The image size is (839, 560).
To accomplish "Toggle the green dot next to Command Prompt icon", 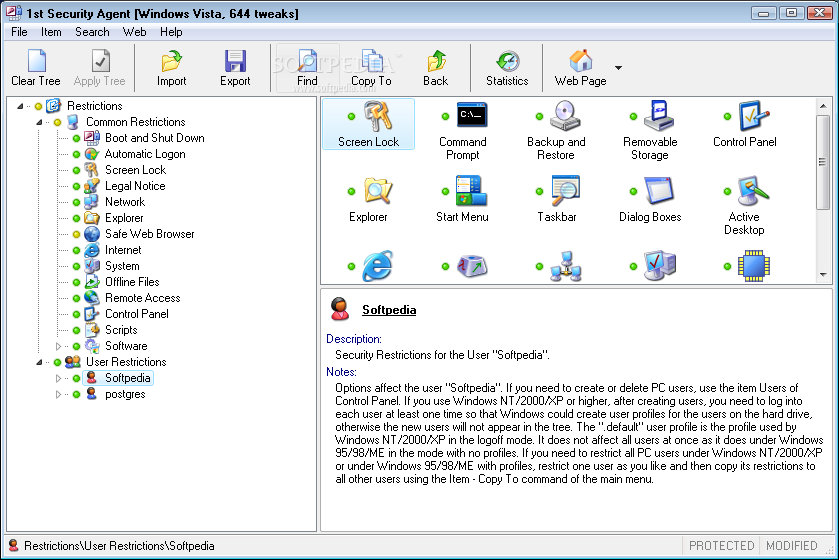I will pyautogui.click(x=445, y=117).
